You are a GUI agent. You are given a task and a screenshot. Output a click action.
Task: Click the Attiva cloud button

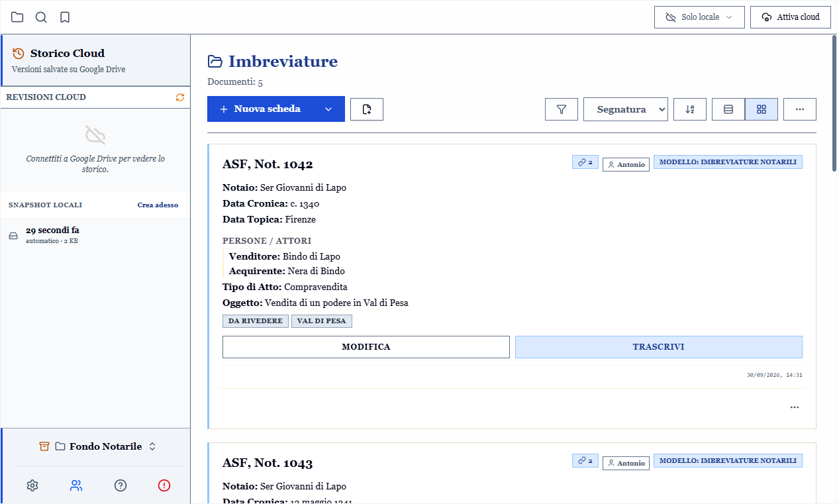click(791, 17)
